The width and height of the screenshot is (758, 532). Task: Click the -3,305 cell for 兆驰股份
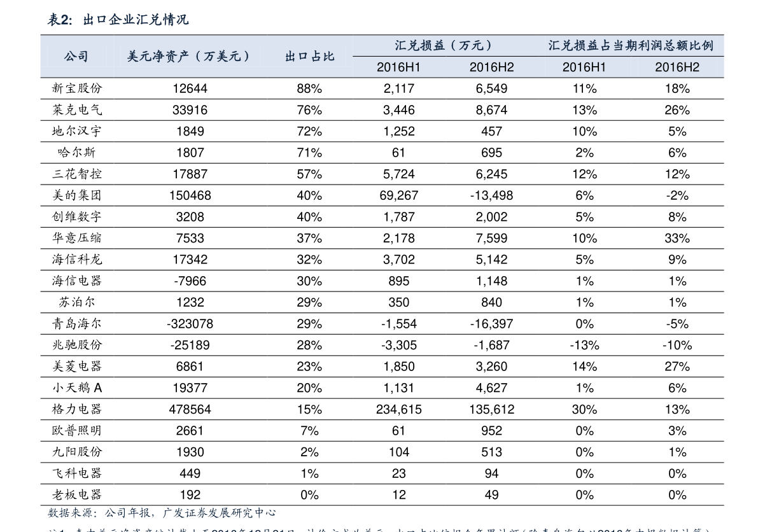tap(399, 345)
